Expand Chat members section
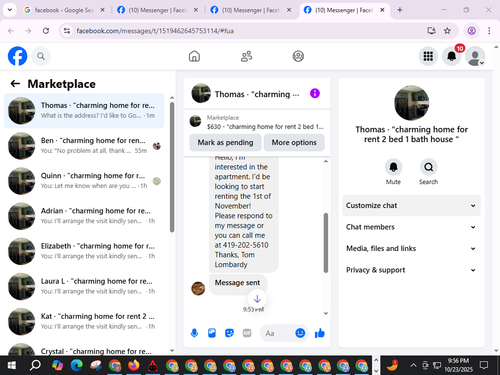This screenshot has width=500, height=375. (x=411, y=227)
